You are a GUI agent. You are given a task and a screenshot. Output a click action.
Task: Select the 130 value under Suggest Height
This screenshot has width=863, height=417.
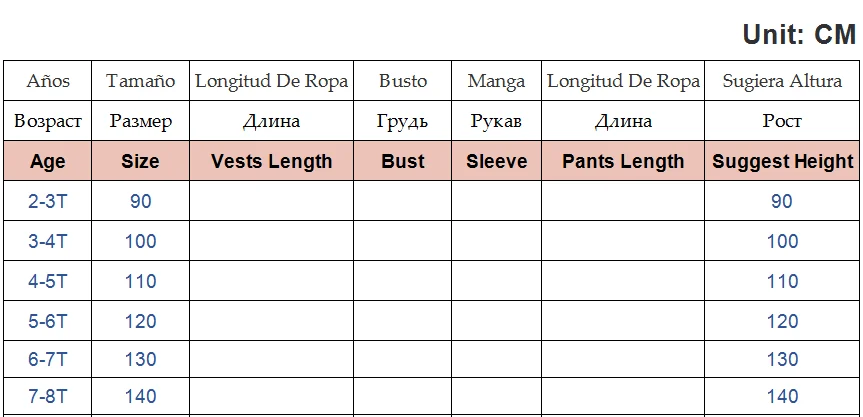782,359
